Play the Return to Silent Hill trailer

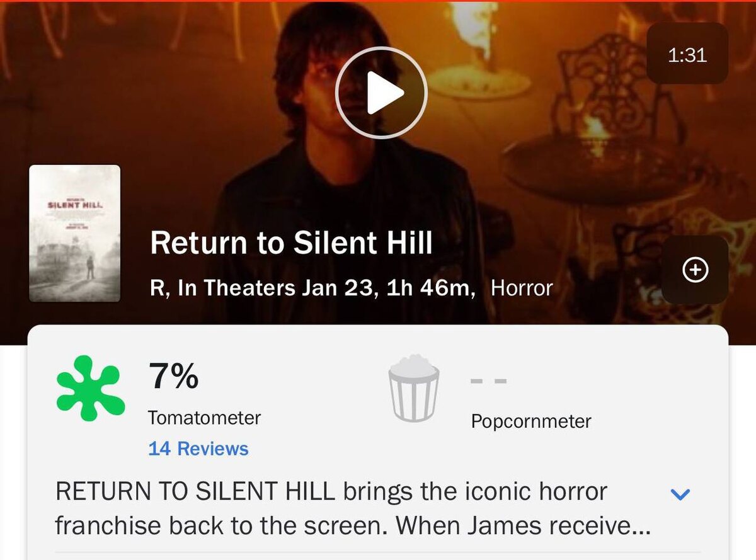click(381, 93)
